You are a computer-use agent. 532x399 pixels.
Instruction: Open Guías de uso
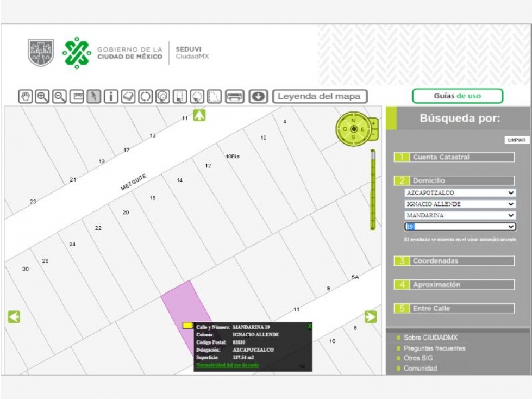(x=458, y=96)
